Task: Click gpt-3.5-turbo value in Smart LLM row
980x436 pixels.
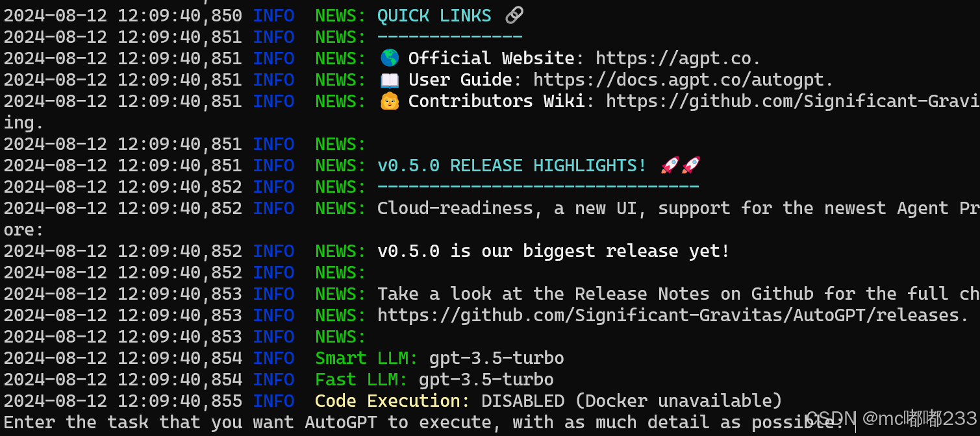Action: [497, 358]
